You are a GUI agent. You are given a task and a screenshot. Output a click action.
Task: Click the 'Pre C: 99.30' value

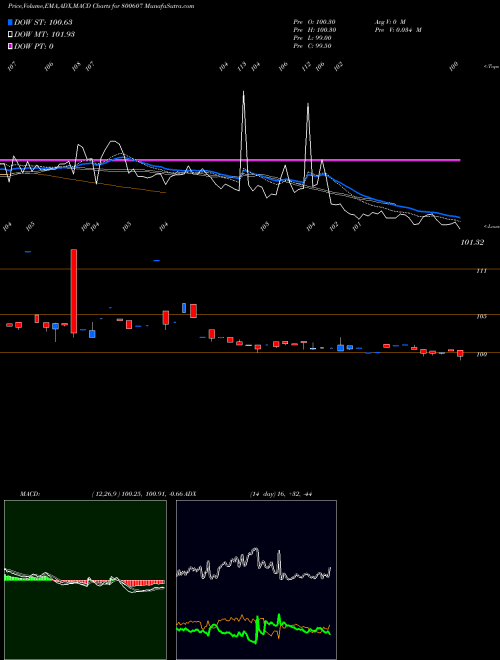(312, 46)
